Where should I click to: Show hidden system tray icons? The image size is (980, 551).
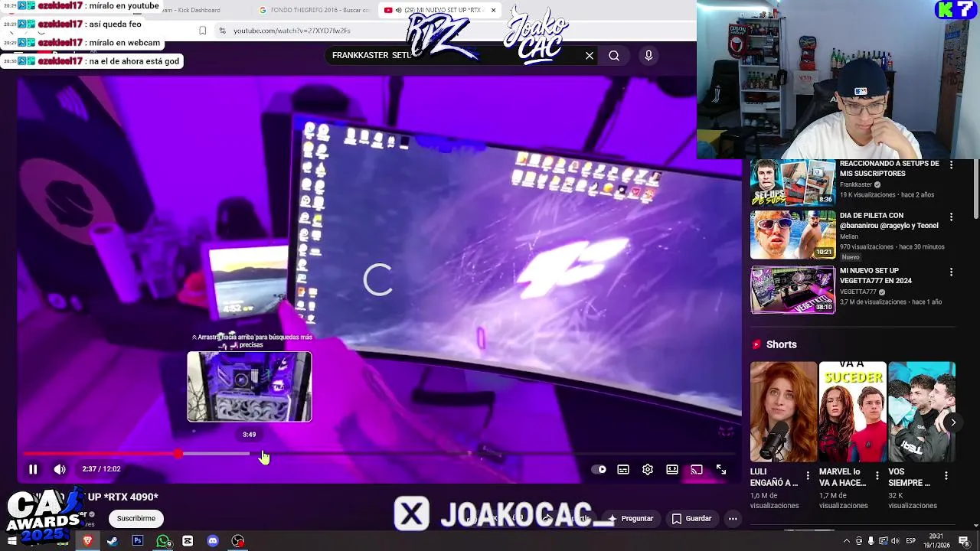[846, 541]
